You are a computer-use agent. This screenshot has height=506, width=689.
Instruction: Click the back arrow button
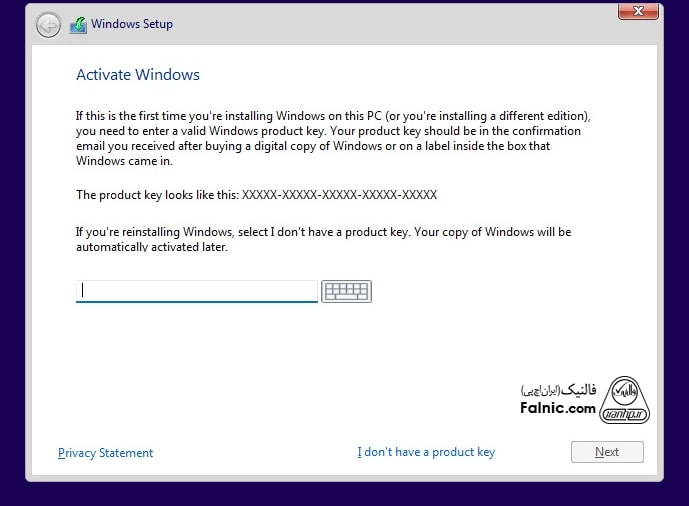(x=48, y=25)
